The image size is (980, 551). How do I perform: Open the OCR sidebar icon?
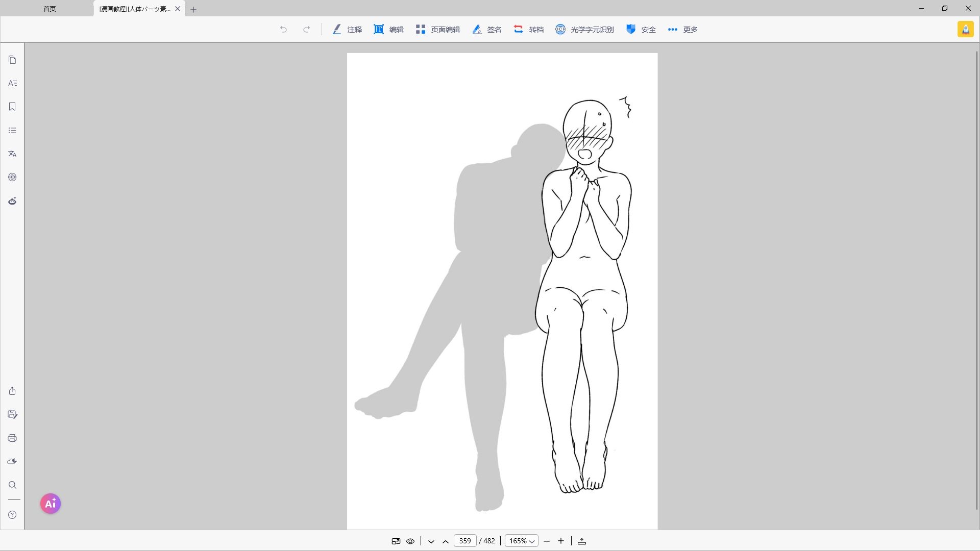coord(12,177)
